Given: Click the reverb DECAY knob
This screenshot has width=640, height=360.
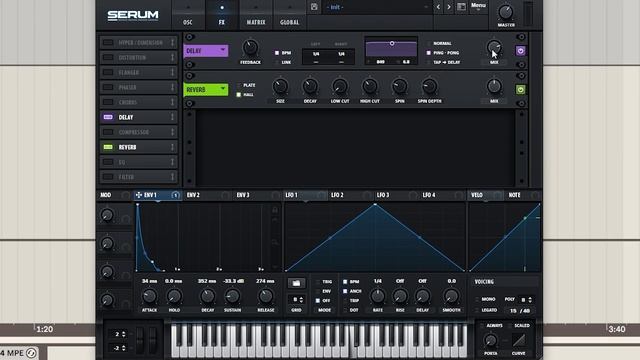Looking at the screenshot, I should (310, 87).
